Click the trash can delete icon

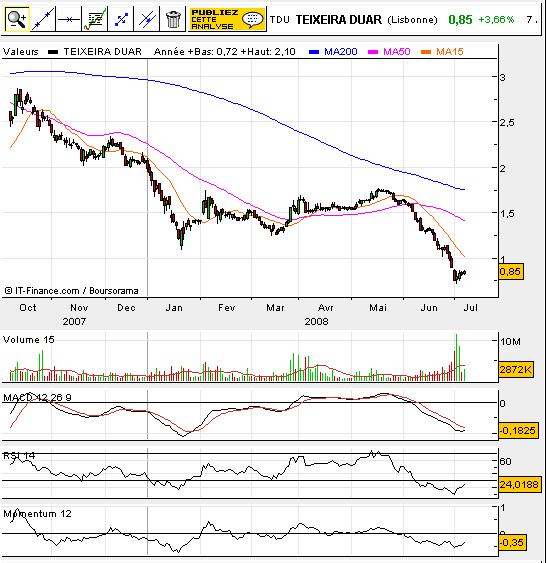click(173, 19)
